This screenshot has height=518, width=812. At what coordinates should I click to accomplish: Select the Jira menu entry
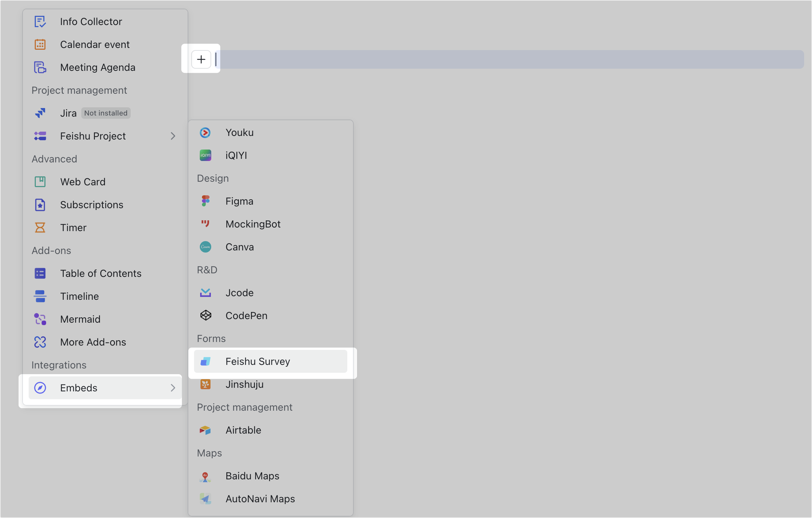(x=105, y=113)
